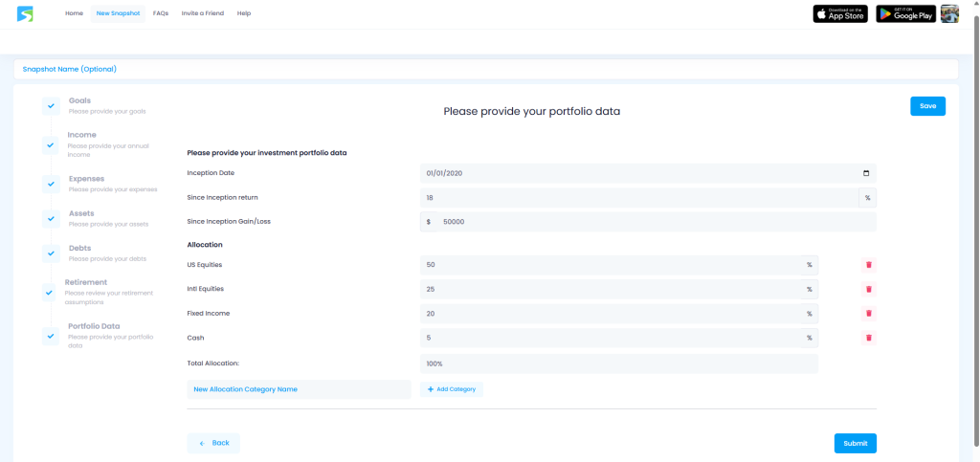Viewport: 980px width, 462px height.
Task: Click the Save button
Action: [927, 106]
